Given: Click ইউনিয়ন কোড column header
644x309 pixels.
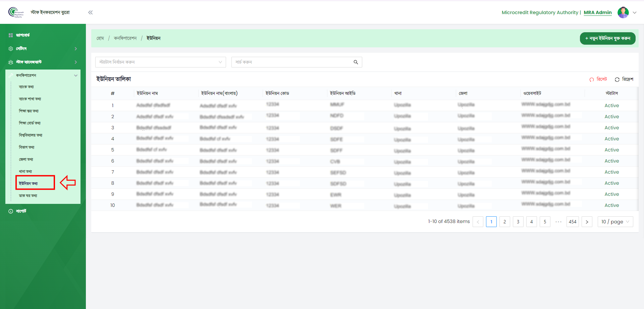Looking at the screenshot, I should (x=277, y=93).
